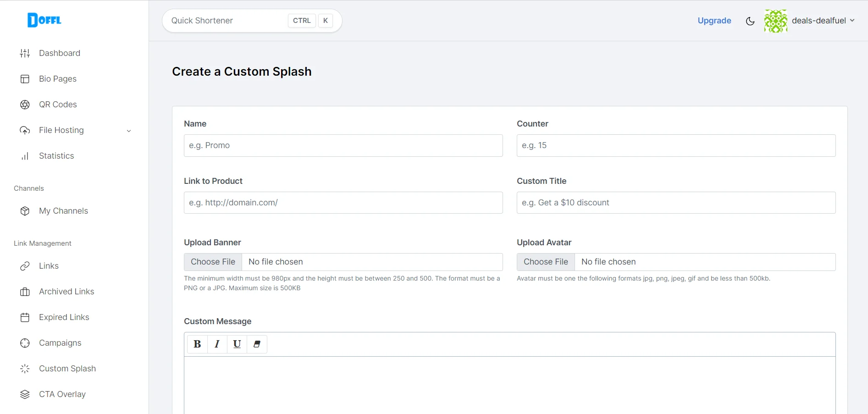Screen dimensions: 868x414
Task: Click the deals-dealfuel avatar image
Action: (776, 21)
